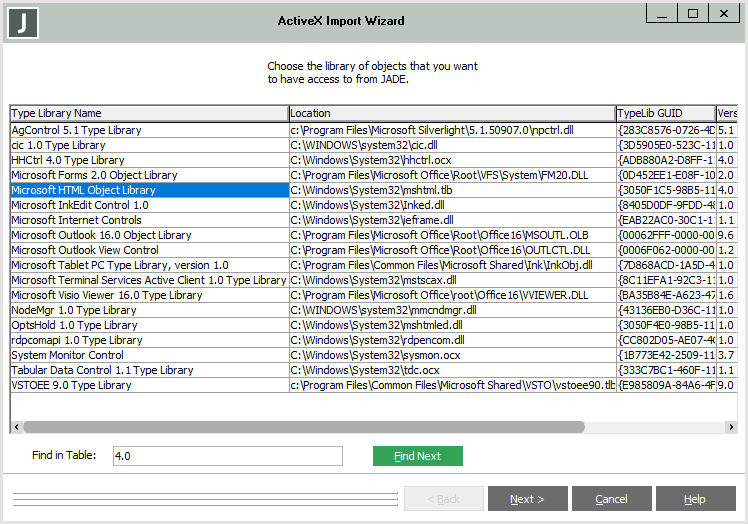Image resolution: width=748 pixels, height=524 pixels.
Task: Click the left arrow of horizontal scrollbar
Action: point(16,427)
